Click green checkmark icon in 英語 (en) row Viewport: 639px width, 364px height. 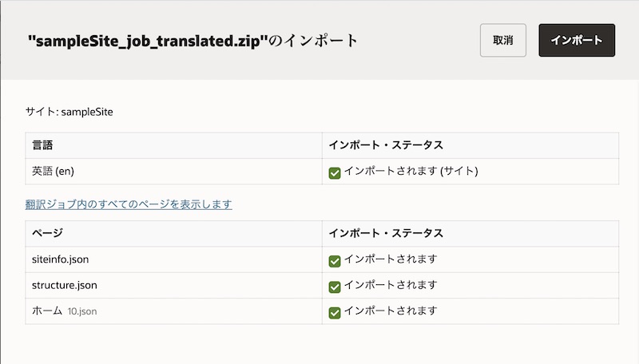pyautogui.click(x=335, y=172)
